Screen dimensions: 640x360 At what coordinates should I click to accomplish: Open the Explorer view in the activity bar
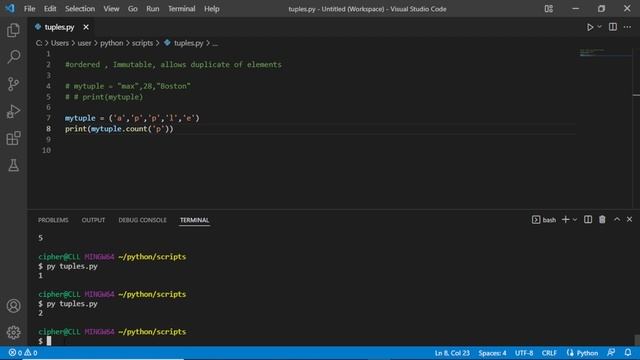click(13, 30)
